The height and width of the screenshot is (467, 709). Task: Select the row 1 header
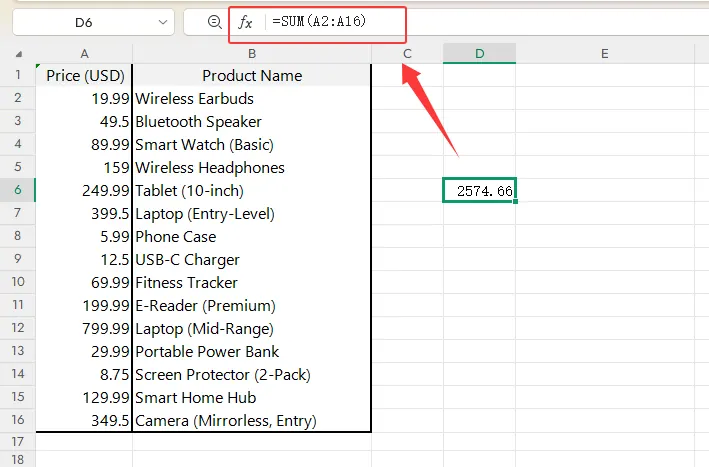(18, 75)
